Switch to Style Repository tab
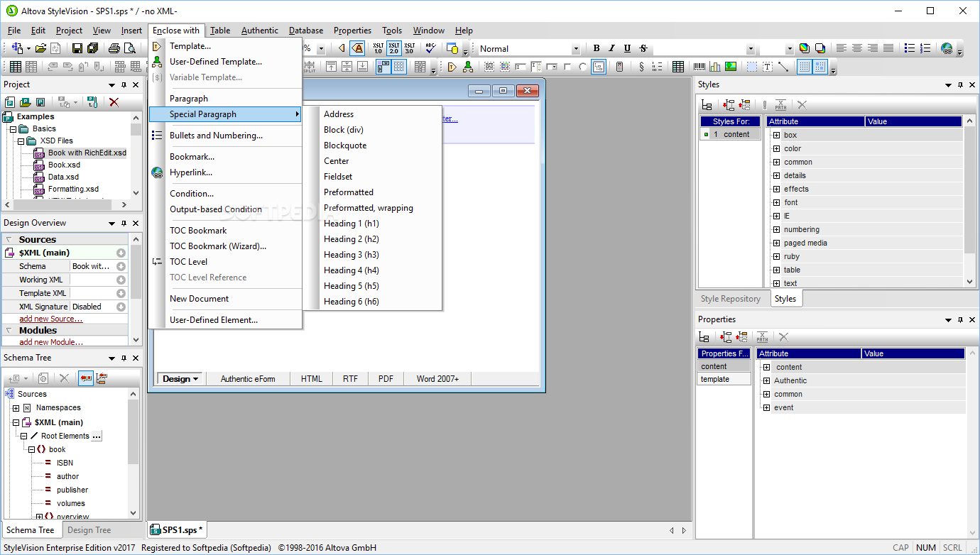The width and height of the screenshot is (980, 555). point(731,299)
